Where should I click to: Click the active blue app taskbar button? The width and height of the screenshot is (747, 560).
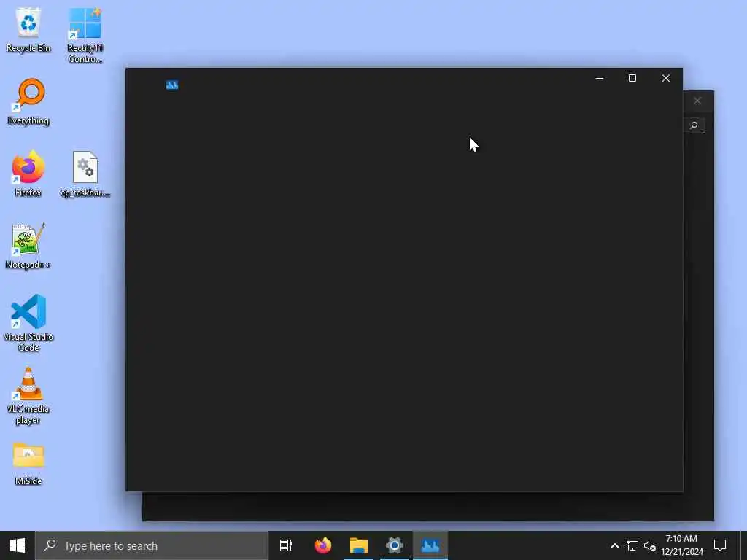(430, 545)
